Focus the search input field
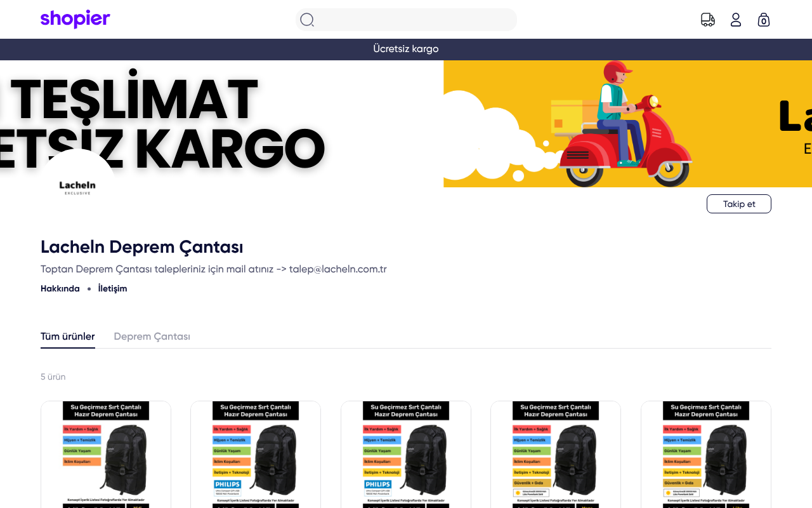This screenshot has width=812, height=508. pyautogui.click(x=406, y=20)
